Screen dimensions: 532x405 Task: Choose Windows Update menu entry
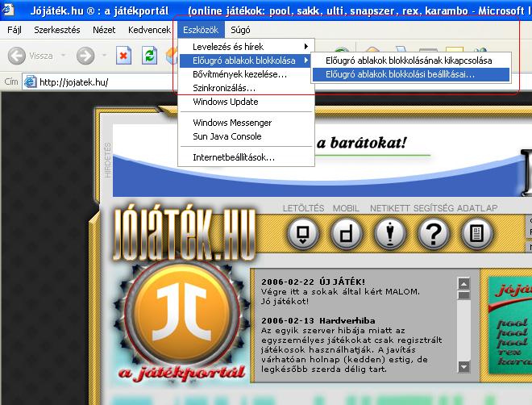[x=246, y=102]
